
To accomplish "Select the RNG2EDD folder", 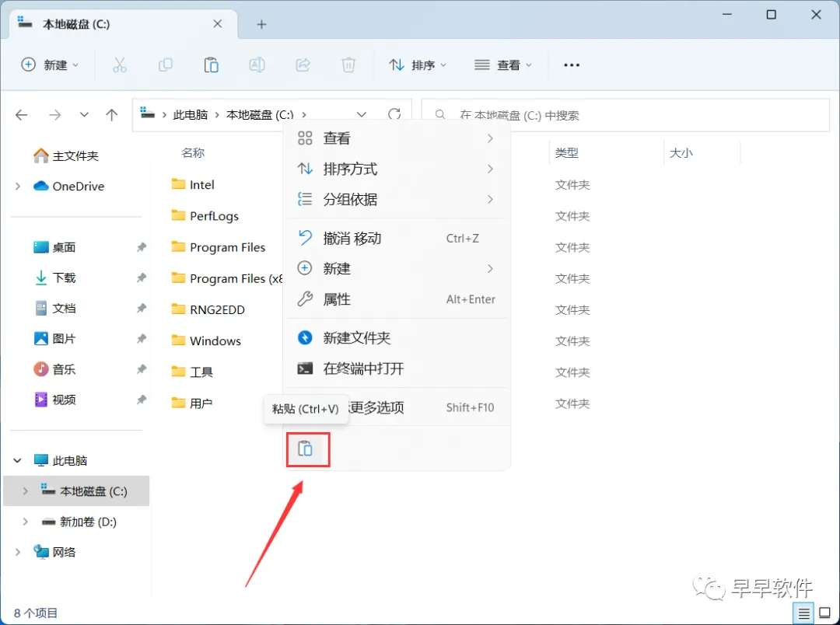I will point(208,309).
